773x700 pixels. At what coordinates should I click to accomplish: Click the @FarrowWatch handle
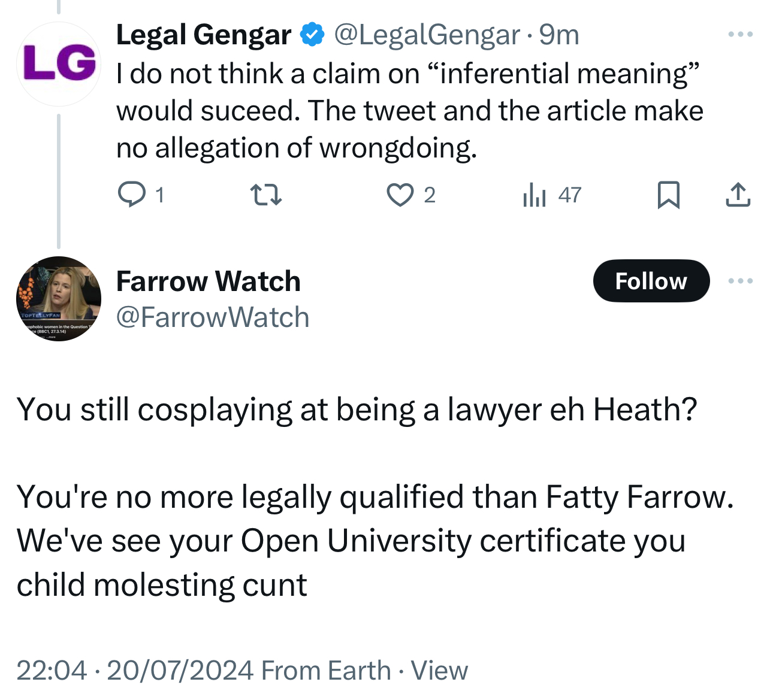point(213,317)
